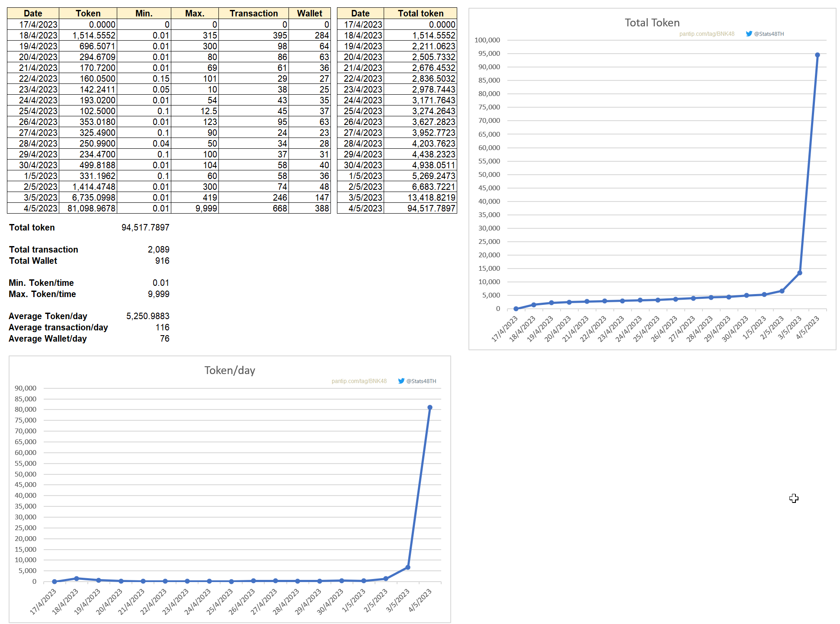Select token cell 81,098.9678
The width and height of the screenshot is (840, 624).
click(88, 208)
